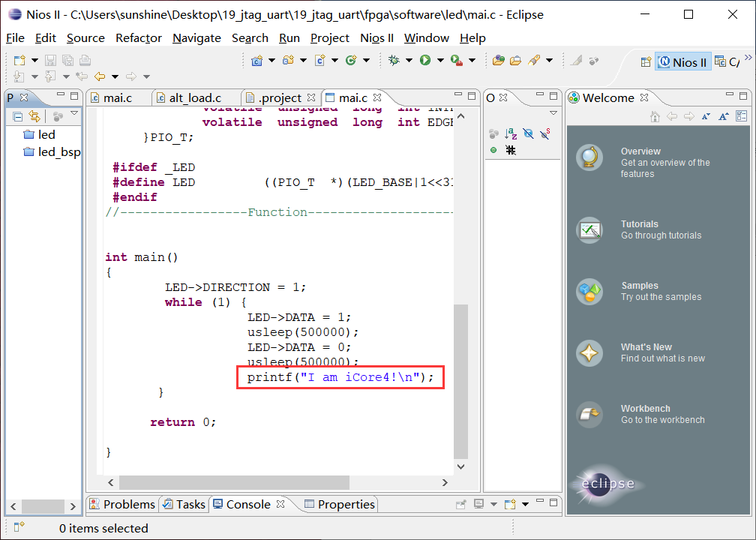Toggle Hide Static Members in Outline
756x540 pixels.
pos(545,133)
